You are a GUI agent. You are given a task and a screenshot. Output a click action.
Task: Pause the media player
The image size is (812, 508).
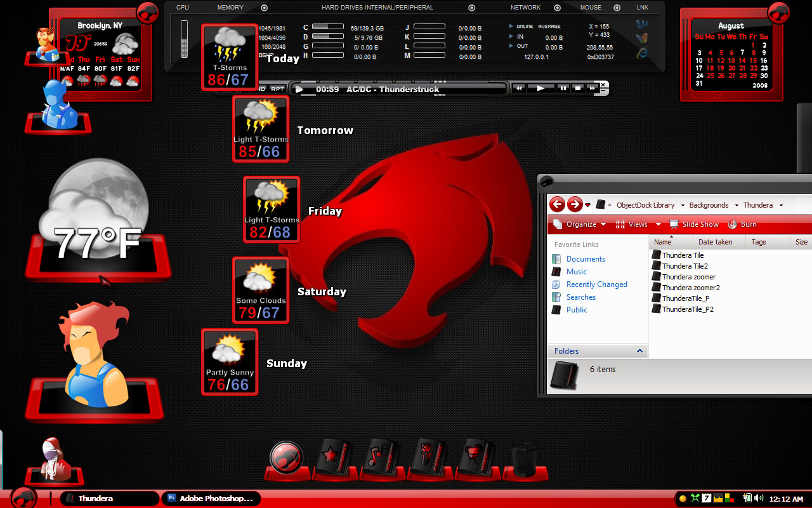[x=563, y=88]
